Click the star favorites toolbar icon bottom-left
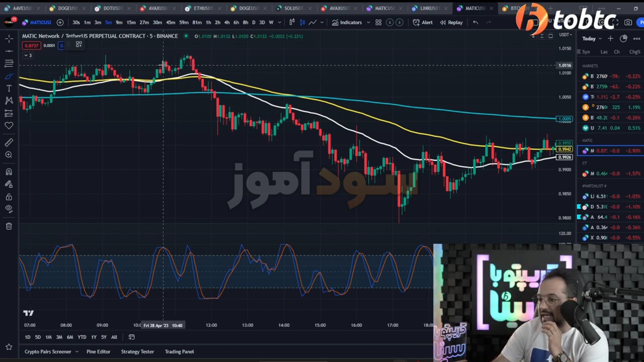 pyautogui.click(x=9, y=347)
